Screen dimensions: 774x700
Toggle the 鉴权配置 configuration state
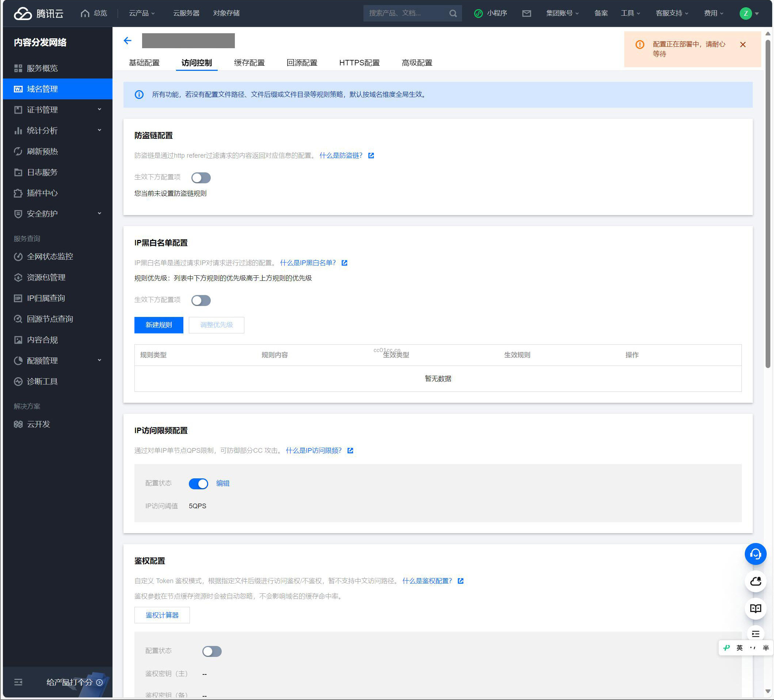tap(211, 650)
